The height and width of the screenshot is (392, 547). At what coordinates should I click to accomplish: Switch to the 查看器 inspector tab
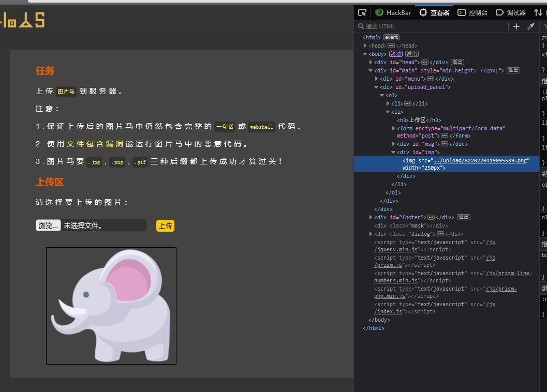point(434,12)
